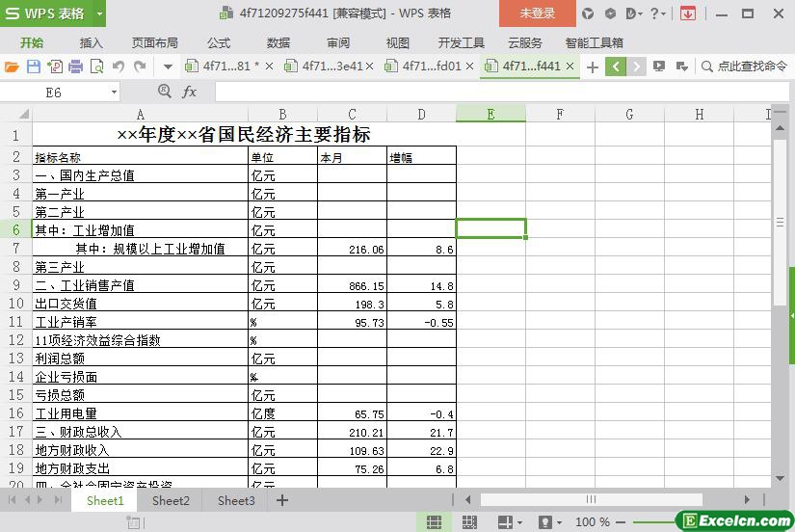This screenshot has height=532, width=795.
Task: Open the 开始 ribbon tab
Action: (32, 43)
